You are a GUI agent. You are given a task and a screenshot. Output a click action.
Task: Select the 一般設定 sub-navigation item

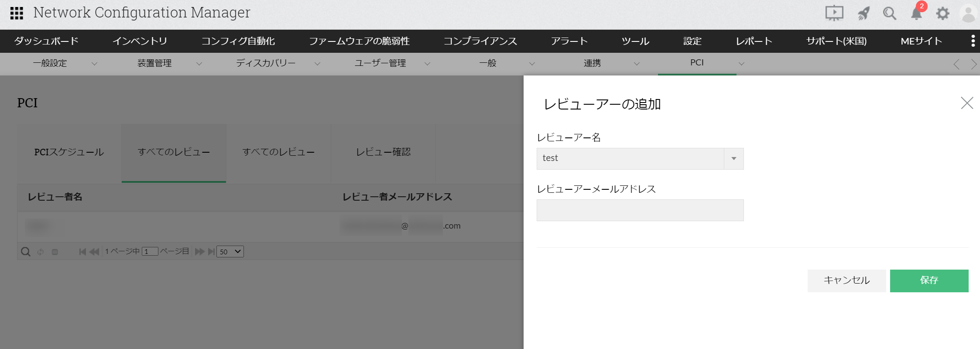tap(50, 63)
